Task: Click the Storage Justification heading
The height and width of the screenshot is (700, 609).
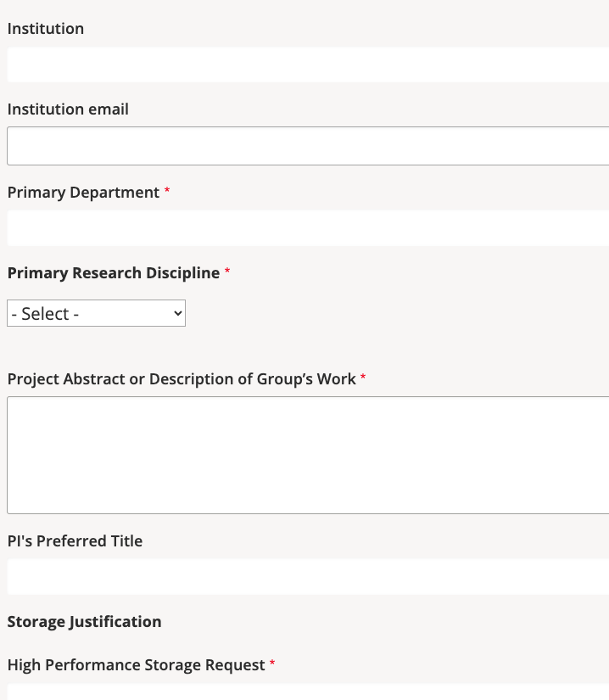Action: (x=84, y=622)
